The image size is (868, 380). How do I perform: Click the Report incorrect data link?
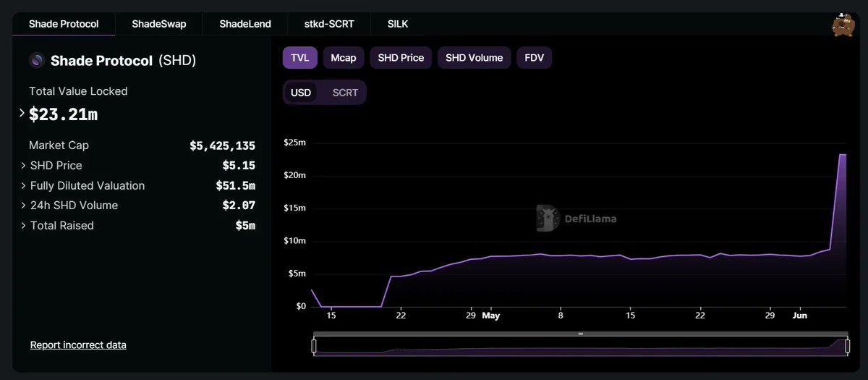coord(78,345)
